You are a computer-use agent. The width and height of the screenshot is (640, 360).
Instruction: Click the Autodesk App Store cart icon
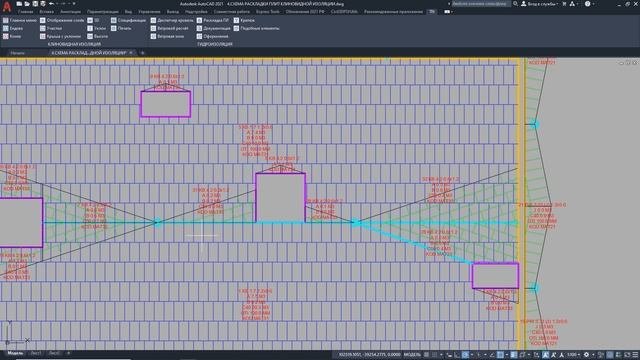pos(564,4)
